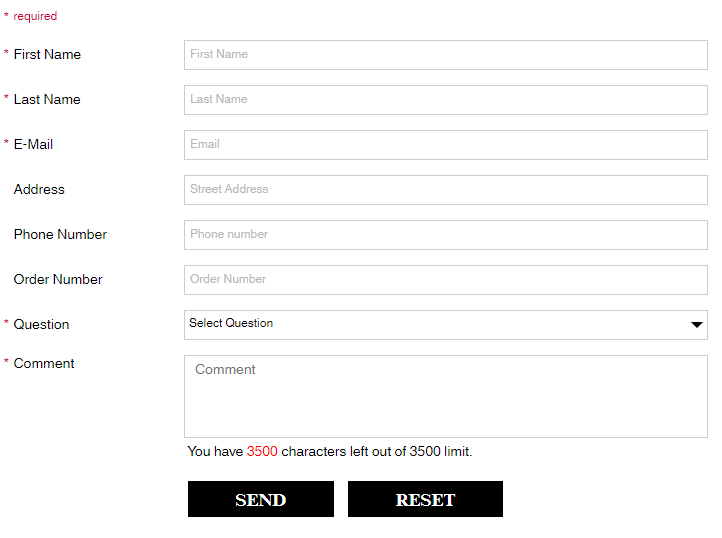Click the red 3500 characters counter

click(262, 451)
